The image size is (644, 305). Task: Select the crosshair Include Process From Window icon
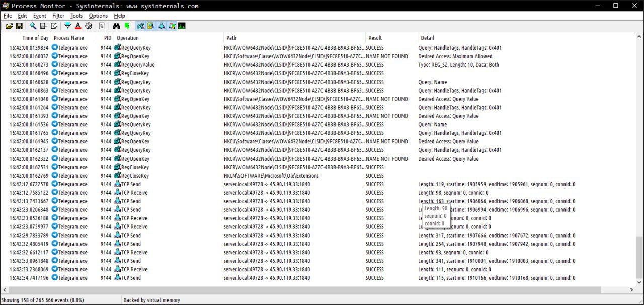tap(89, 26)
